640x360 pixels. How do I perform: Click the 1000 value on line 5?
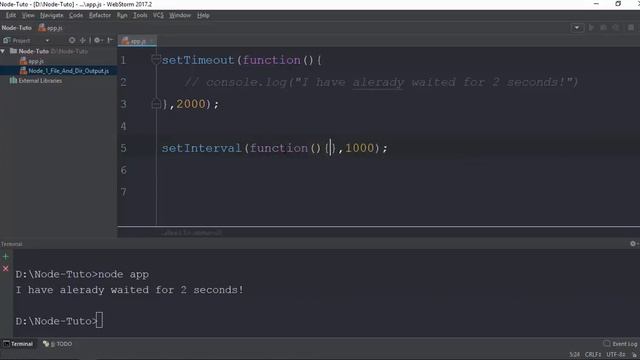(360, 148)
